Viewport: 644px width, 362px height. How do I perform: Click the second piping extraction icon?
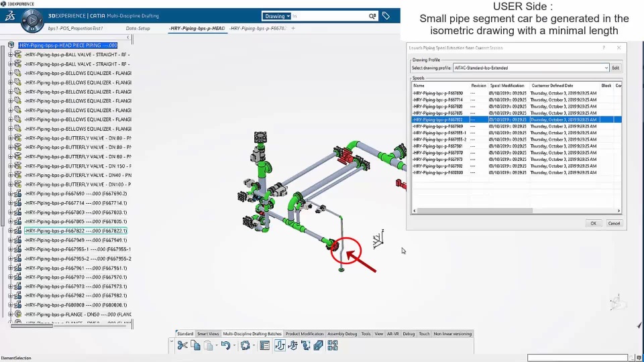(293, 346)
